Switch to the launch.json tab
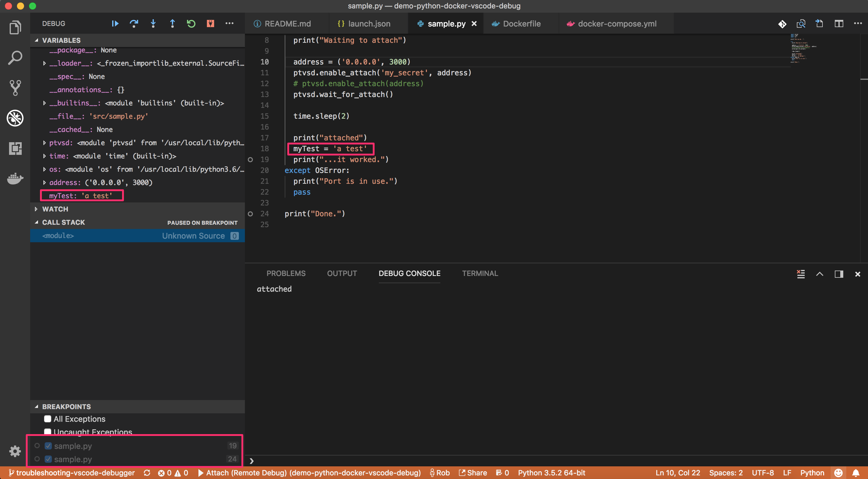 [369, 23]
